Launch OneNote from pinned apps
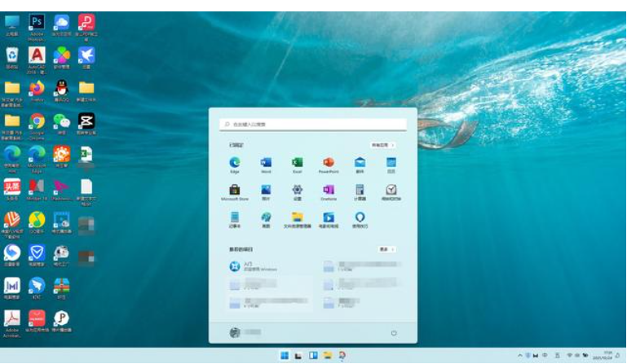Screen dimensions: 627x364 coord(329,192)
